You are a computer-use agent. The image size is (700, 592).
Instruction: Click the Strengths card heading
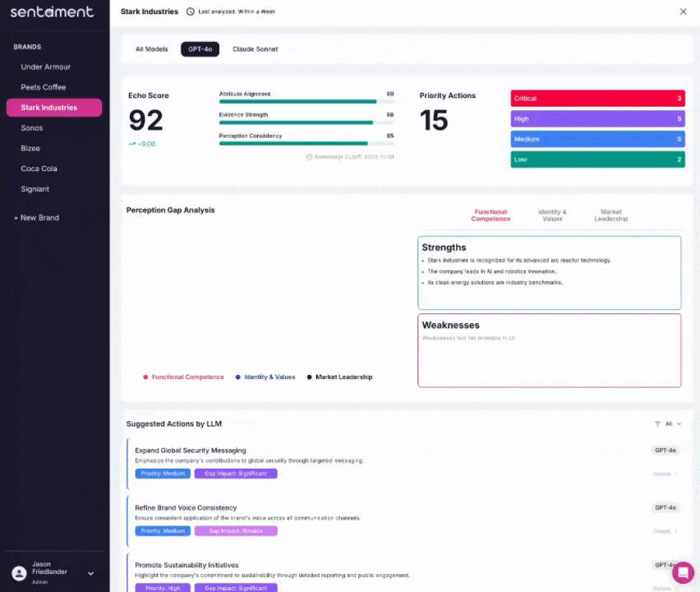(444, 247)
